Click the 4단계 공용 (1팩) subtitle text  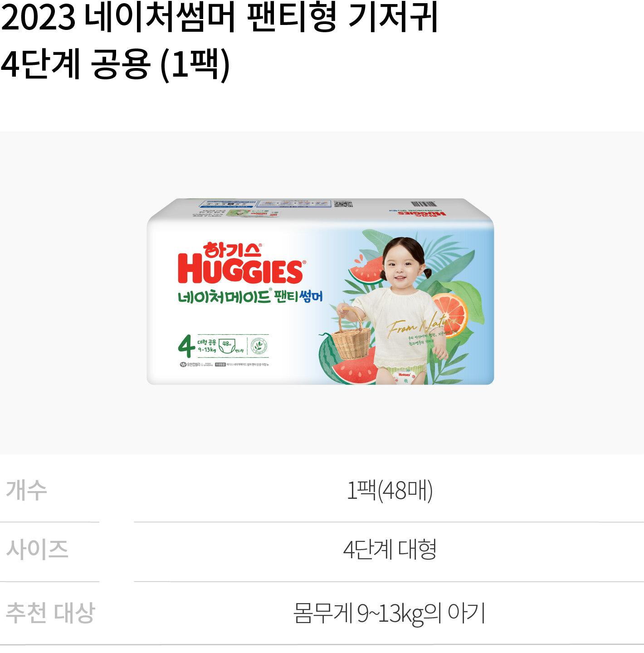(x=116, y=64)
